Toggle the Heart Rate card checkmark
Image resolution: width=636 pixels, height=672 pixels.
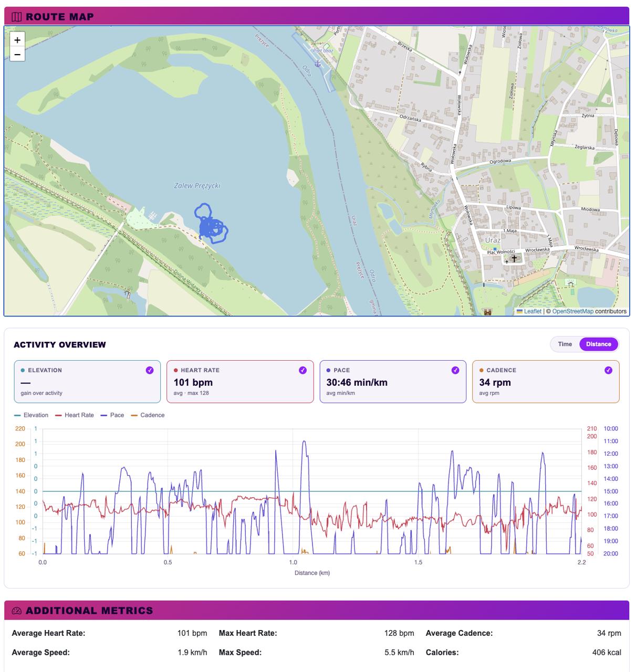pyautogui.click(x=303, y=370)
